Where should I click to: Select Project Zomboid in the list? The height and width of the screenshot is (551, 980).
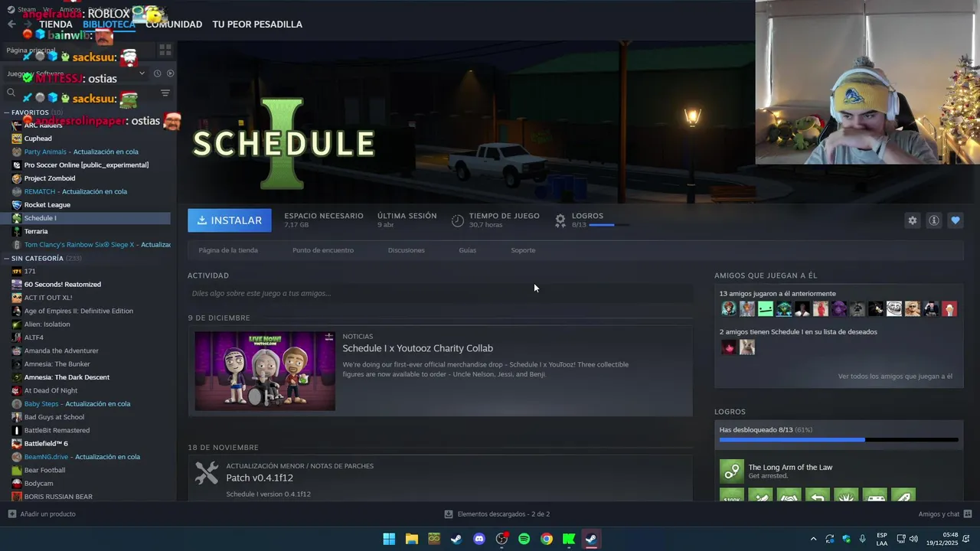click(x=50, y=178)
